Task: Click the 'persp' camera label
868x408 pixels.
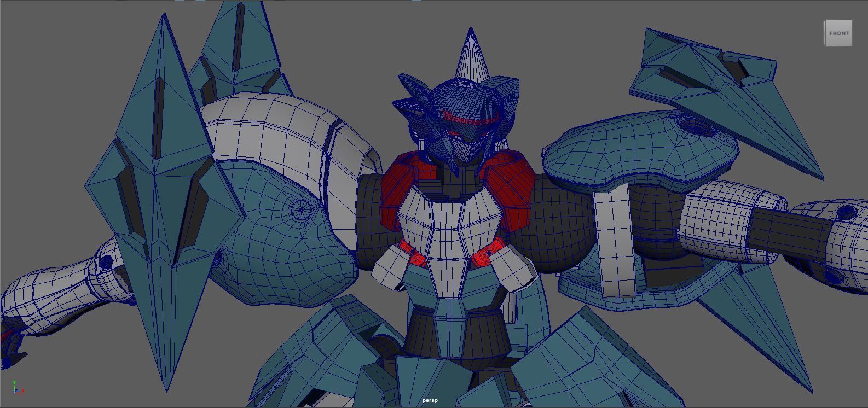Action: click(430, 400)
